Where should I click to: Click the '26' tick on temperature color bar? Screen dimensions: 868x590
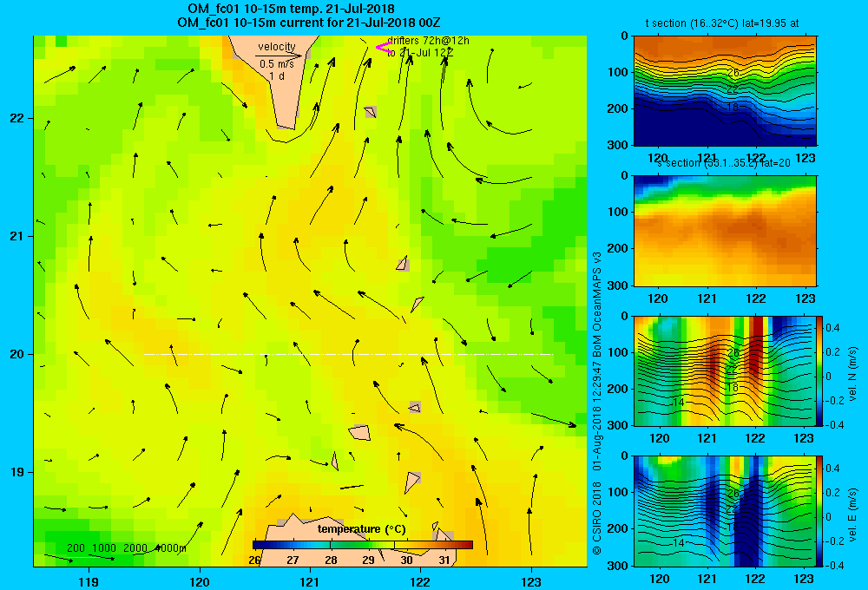click(x=254, y=560)
